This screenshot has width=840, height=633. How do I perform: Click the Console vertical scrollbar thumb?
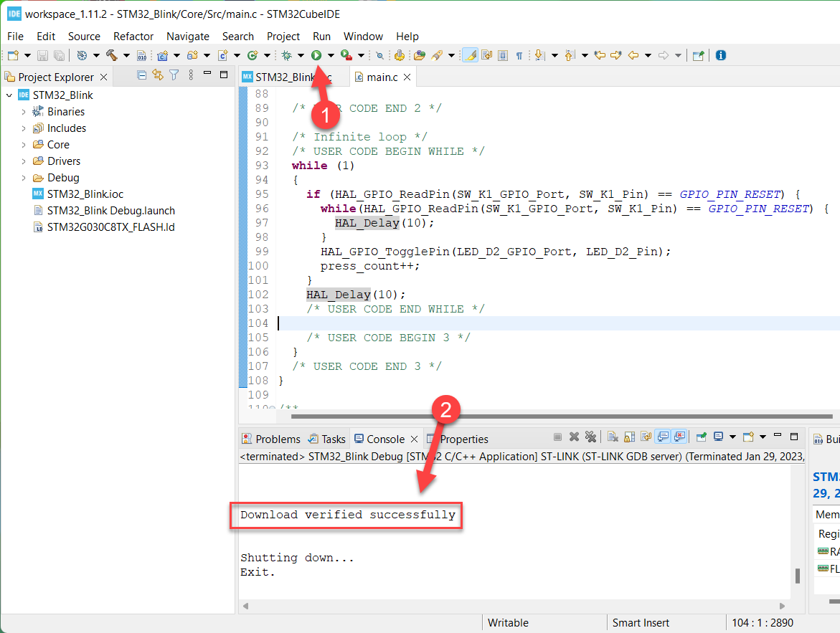[797, 576]
